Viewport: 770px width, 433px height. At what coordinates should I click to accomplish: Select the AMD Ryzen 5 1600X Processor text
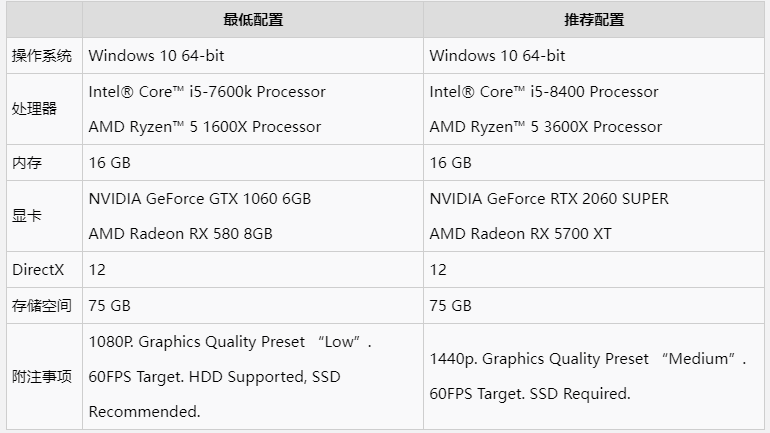click(x=205, y=127)
